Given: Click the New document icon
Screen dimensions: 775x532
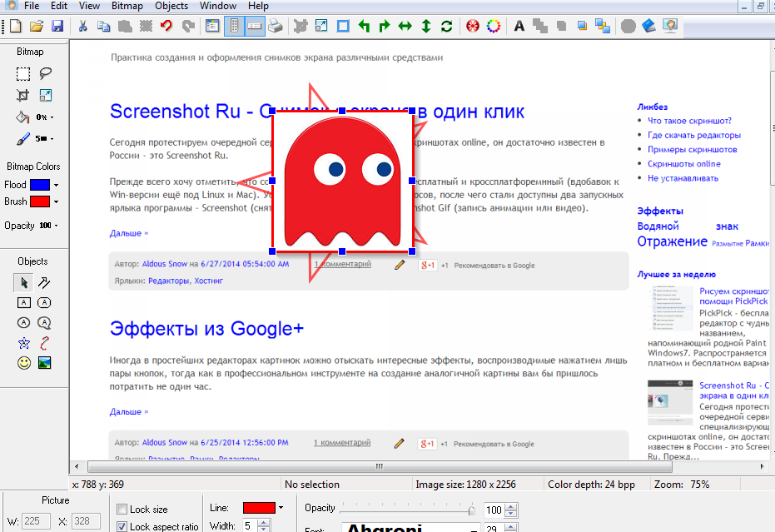Looking at the screenshot, I should click(15, 26).
